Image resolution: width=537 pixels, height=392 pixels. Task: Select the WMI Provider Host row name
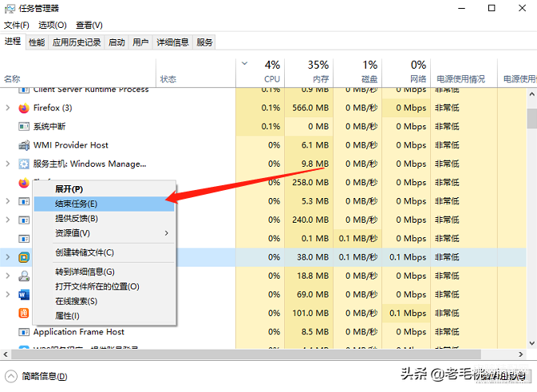70,145
